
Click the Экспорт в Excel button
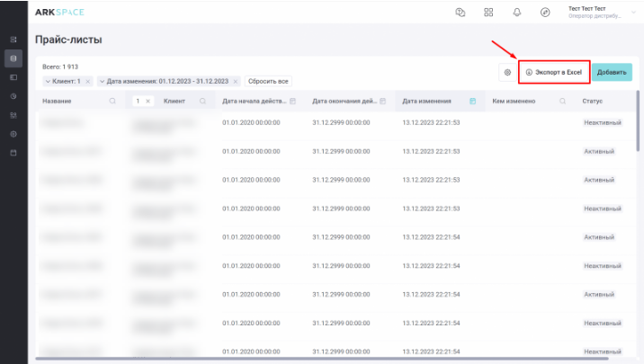click(x=554, y=72)
